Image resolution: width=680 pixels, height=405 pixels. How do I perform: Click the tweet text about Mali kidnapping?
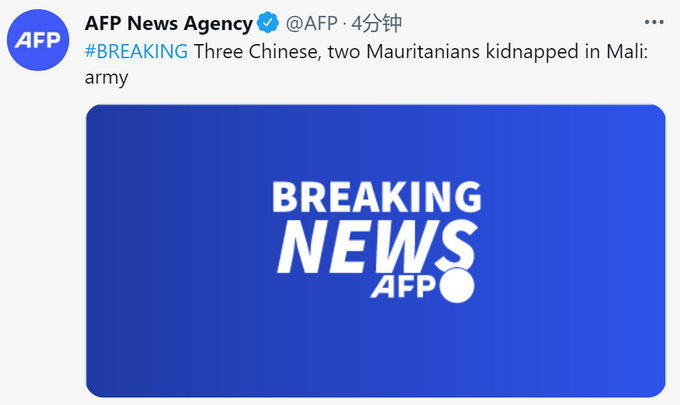coord(366,64)
